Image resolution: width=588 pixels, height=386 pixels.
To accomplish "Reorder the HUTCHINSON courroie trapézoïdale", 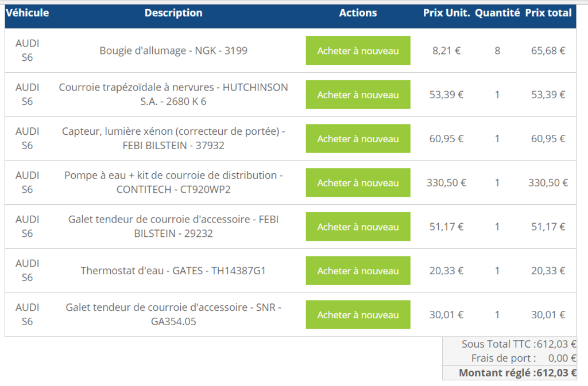I will (358, 95).
